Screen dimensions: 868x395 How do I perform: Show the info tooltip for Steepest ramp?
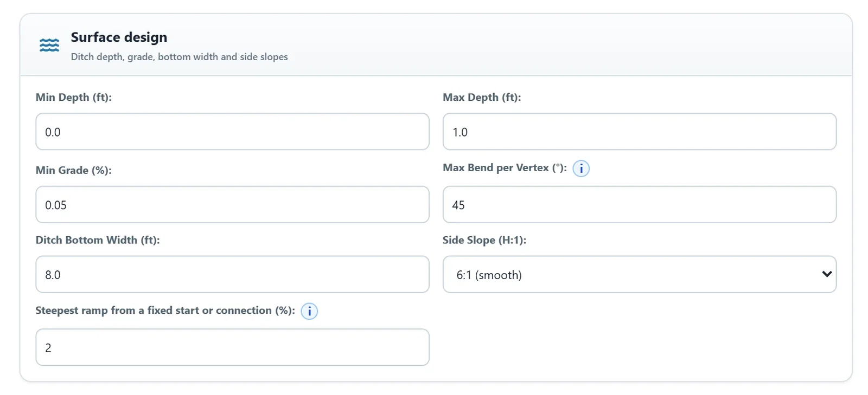tap(309, 312)
